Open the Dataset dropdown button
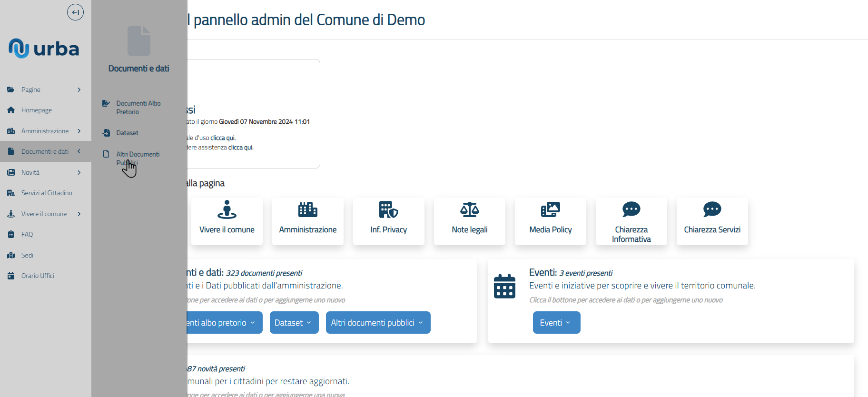Image resolution: width=868 pixels, height=397 pixels. pyautogui.click(x=294, y=323)
